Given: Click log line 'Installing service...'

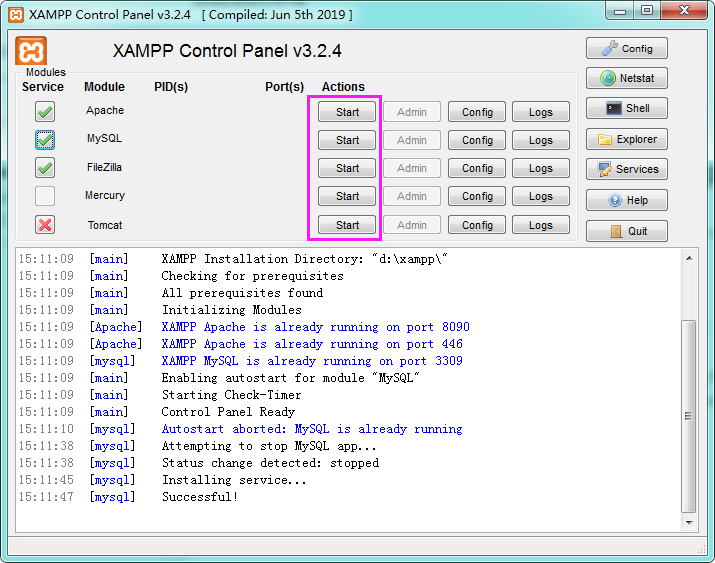Looking at the screenshot, I should [x=234, y=480].
